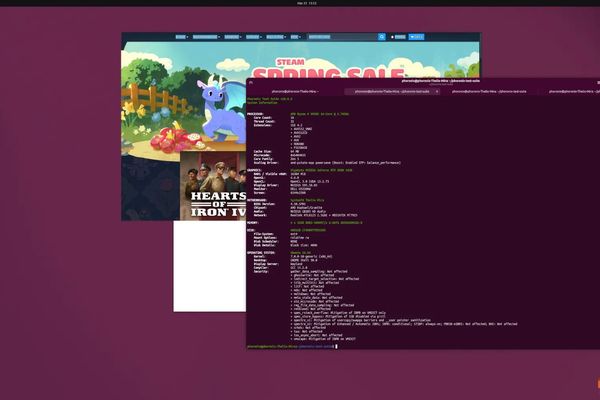Viewport: 600px width, 400px height.
Task: Click the new tab icon in terminal
Action: click(251, 82)
